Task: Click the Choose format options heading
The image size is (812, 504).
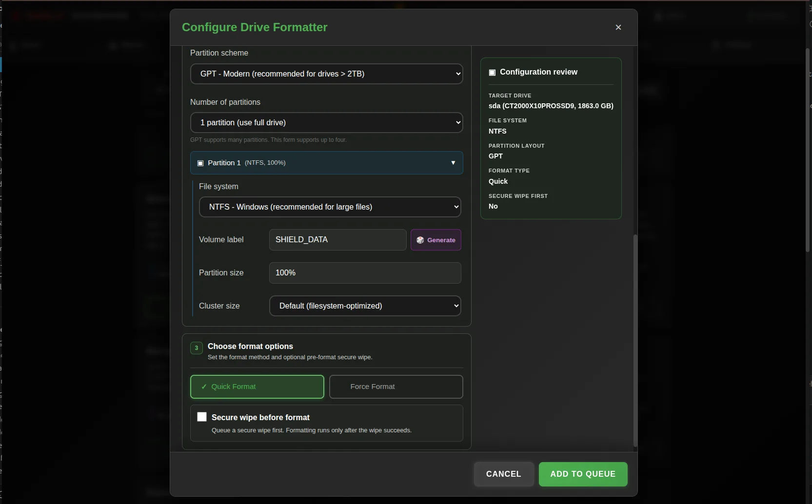Action: [x=250, y=346]
